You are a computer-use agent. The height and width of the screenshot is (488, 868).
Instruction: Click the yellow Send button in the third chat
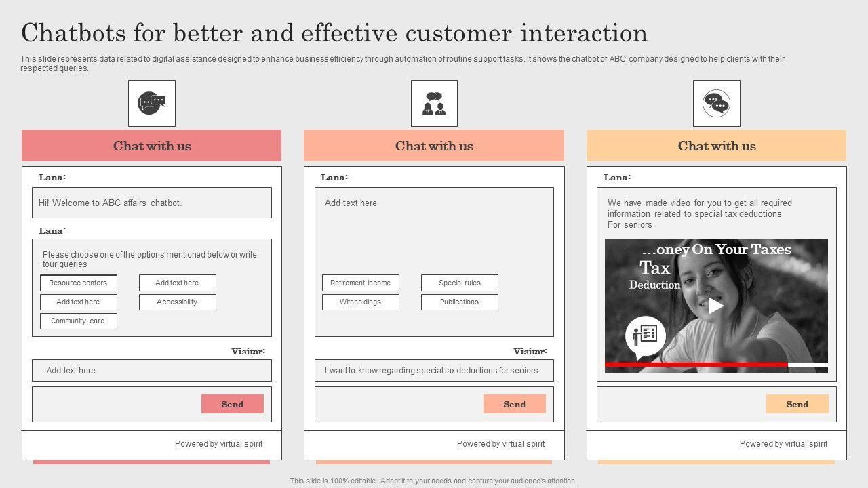[797, 404]
